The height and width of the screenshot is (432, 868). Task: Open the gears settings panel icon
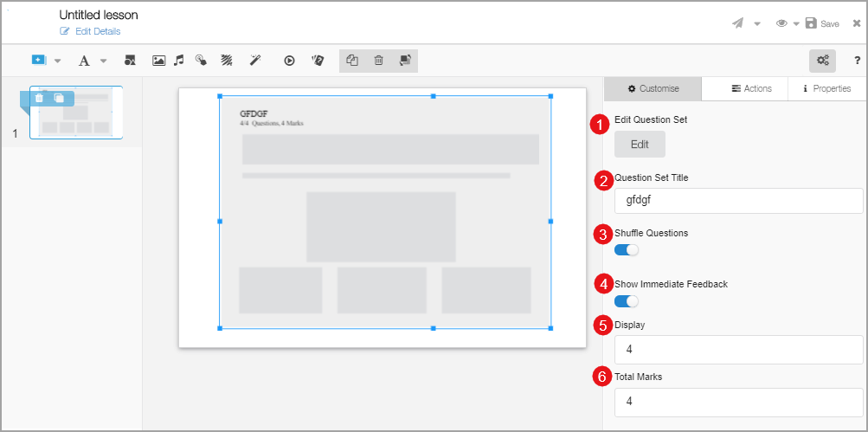[x=822, y=61]
